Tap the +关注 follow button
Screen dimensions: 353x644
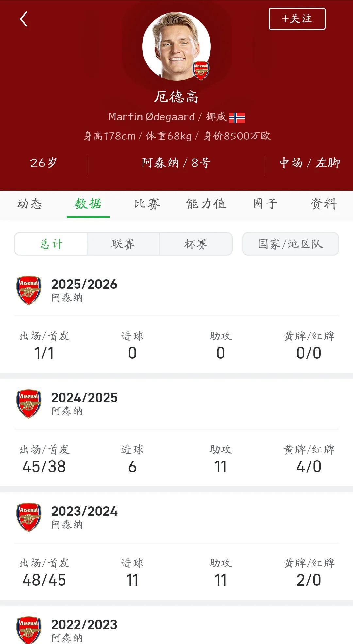297,19
